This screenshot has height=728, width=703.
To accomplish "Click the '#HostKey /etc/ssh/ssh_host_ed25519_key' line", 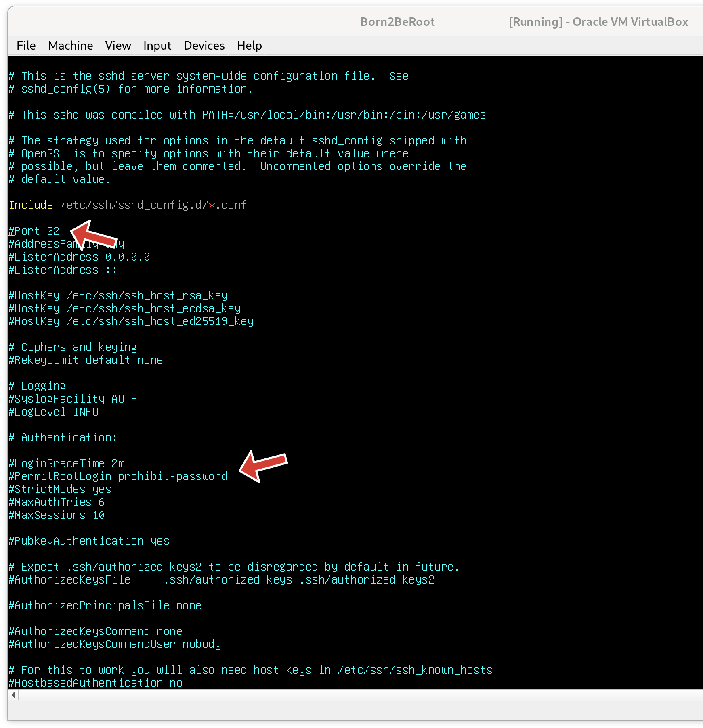I will [x=131, y=321].
